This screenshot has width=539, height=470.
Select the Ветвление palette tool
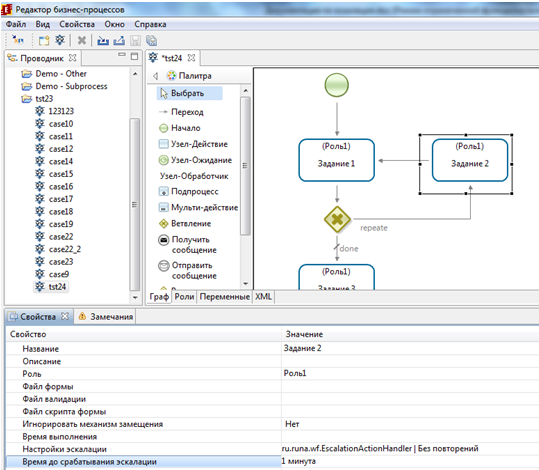point(185,223)
